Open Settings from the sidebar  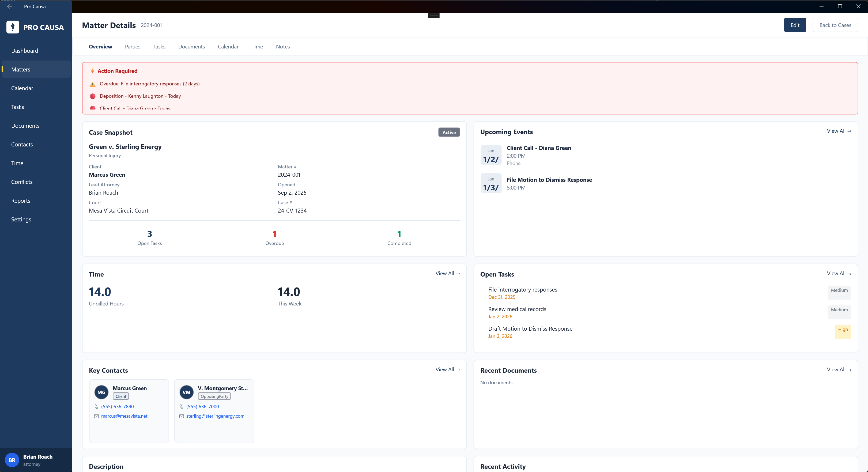coord(21,219)
